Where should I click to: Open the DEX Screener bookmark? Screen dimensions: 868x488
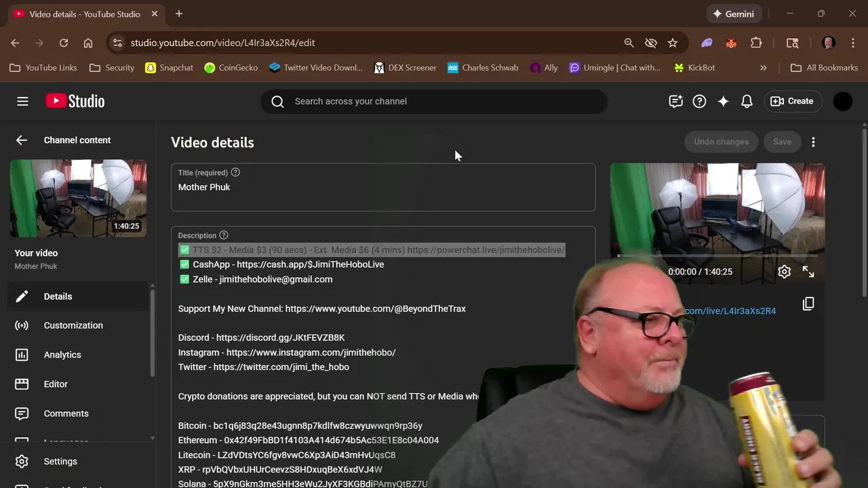tap(405, 68)
